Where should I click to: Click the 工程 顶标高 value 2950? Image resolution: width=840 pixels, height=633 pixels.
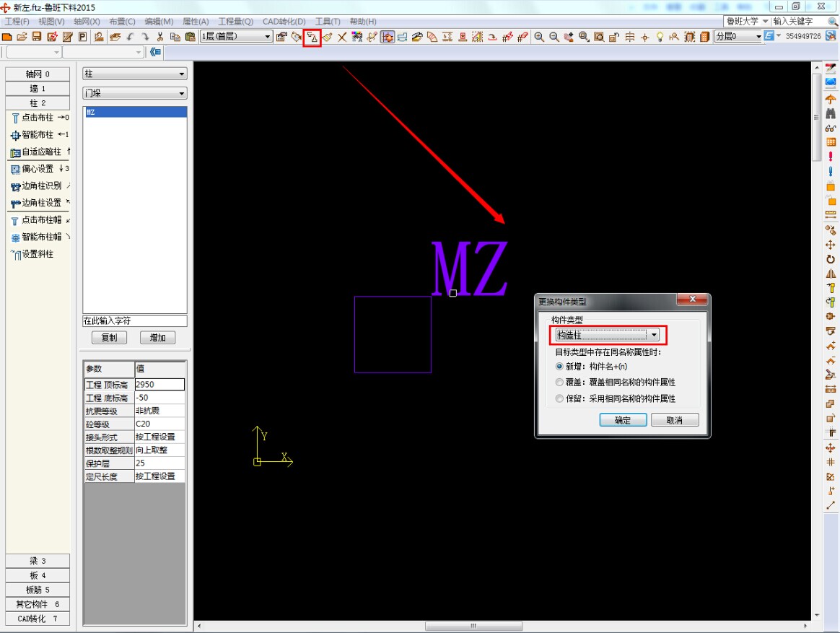pos(159,385)
